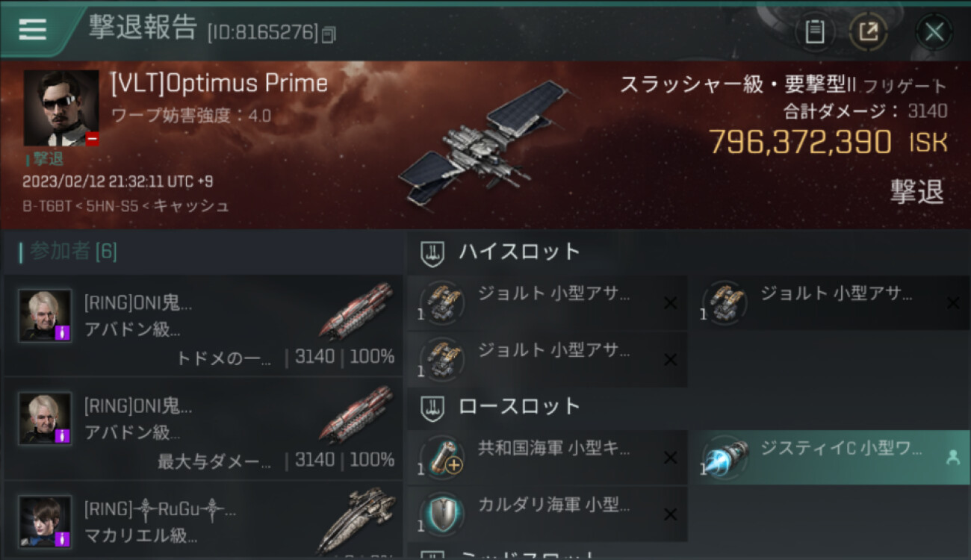Image resolution: width=971 pixels, height=560 pixels.
Task: Open the clipboard icon in the header
Action: tap(815, 32)
